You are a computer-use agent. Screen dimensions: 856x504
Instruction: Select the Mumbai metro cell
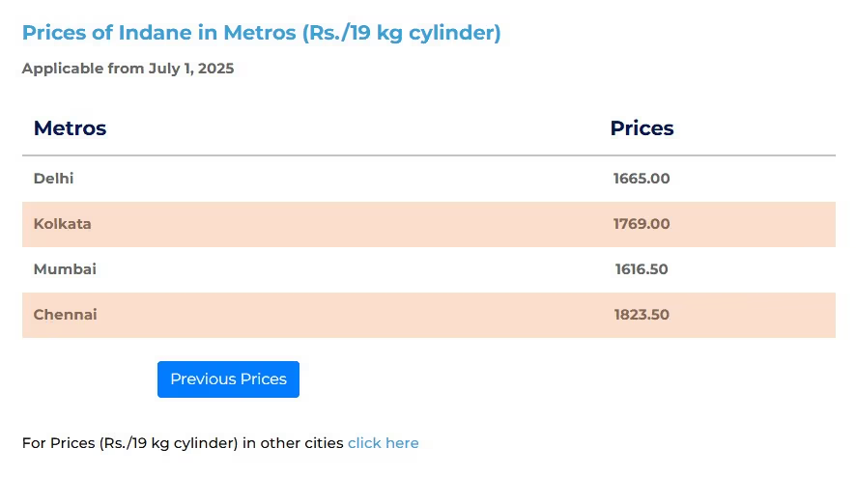65,269
